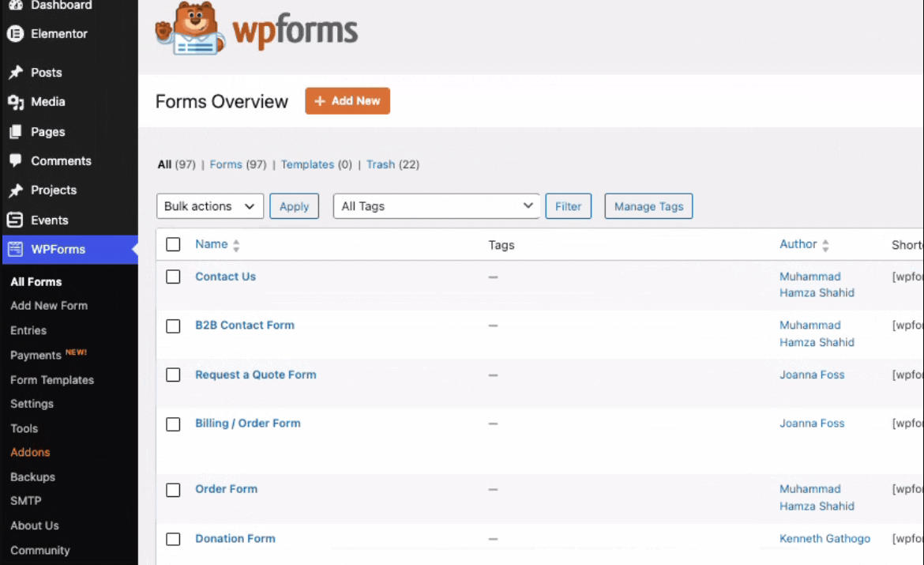The height and width of the screenshot is (565, 924).
Task: Open the Payments submenu item
Action: point(36,355)
